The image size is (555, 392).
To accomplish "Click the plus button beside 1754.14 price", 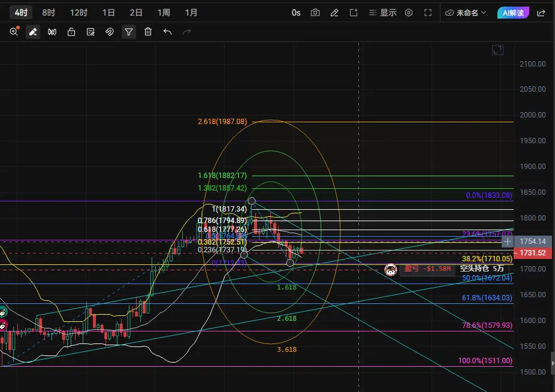I will (x=507, y=242).
